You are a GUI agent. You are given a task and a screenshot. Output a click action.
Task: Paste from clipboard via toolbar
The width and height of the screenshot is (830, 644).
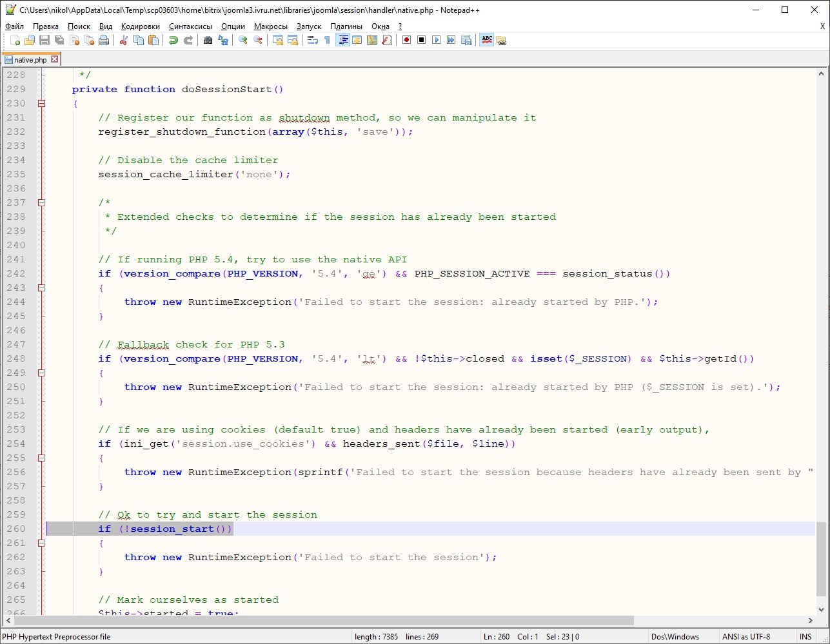[153, 40]
